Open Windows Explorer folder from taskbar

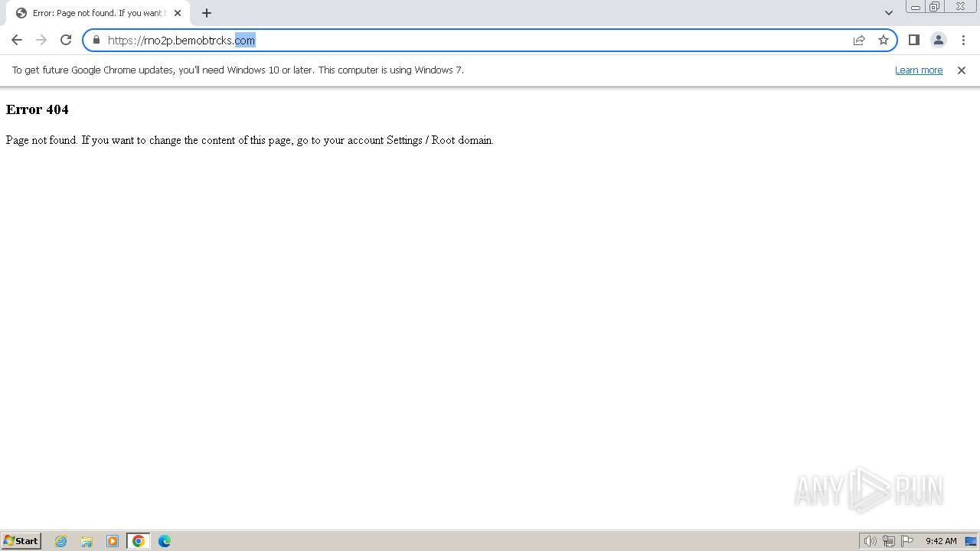coord(87,541)
